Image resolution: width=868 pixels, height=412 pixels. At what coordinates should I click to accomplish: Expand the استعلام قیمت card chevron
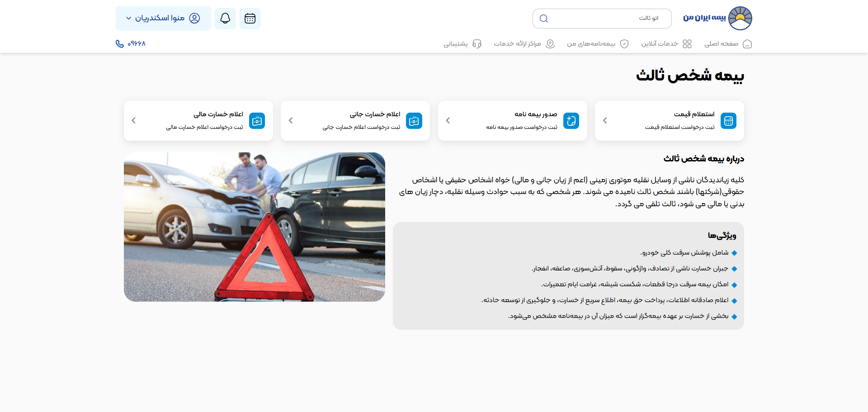[604, 120]
